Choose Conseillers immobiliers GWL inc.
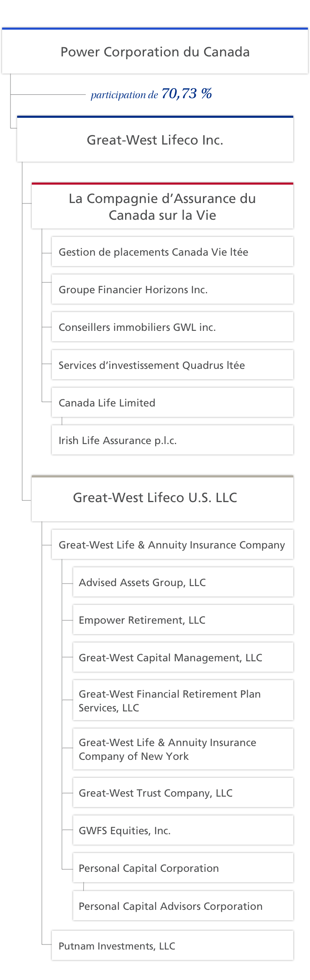 click(172, 327)
